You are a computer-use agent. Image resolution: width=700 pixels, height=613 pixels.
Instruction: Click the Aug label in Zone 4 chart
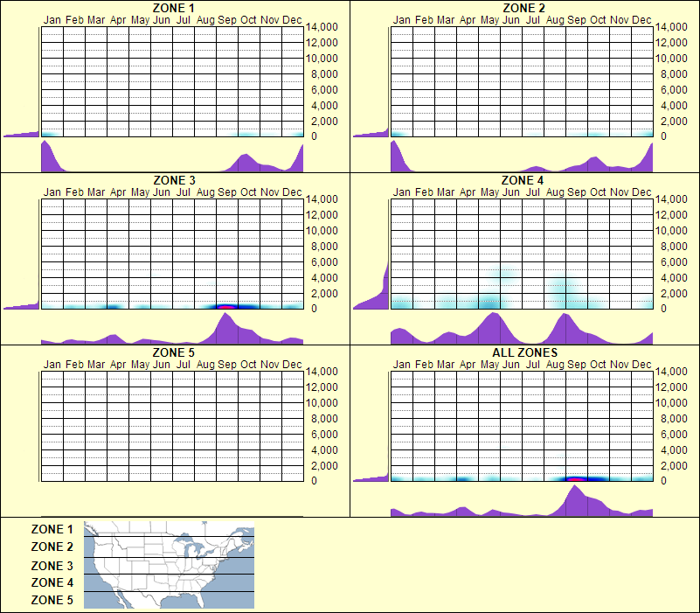555,192
